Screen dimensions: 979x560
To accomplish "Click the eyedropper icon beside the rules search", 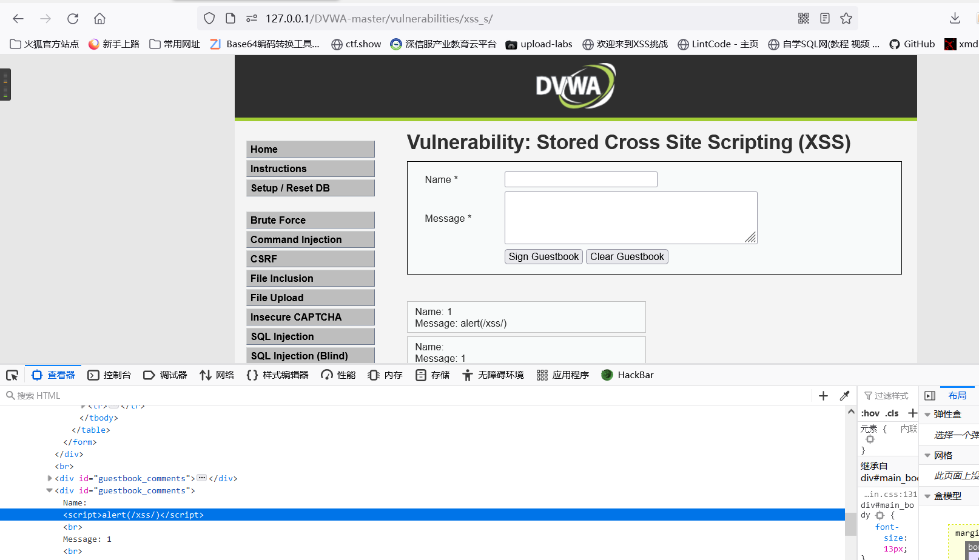I will click(845, 395).
